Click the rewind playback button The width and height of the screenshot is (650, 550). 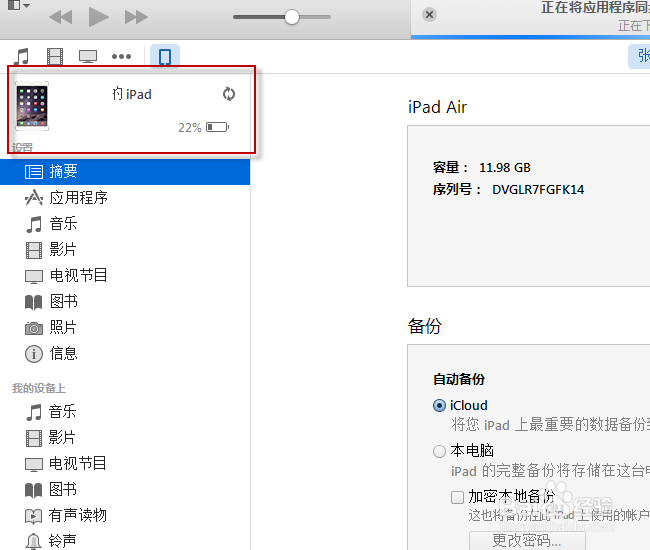[61, 17]
